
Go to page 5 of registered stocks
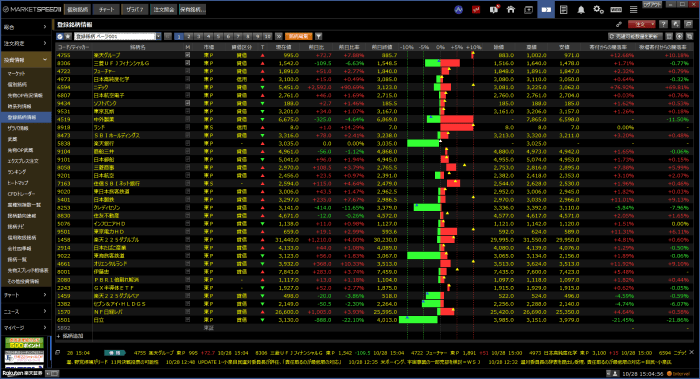(x=218, y=37)
